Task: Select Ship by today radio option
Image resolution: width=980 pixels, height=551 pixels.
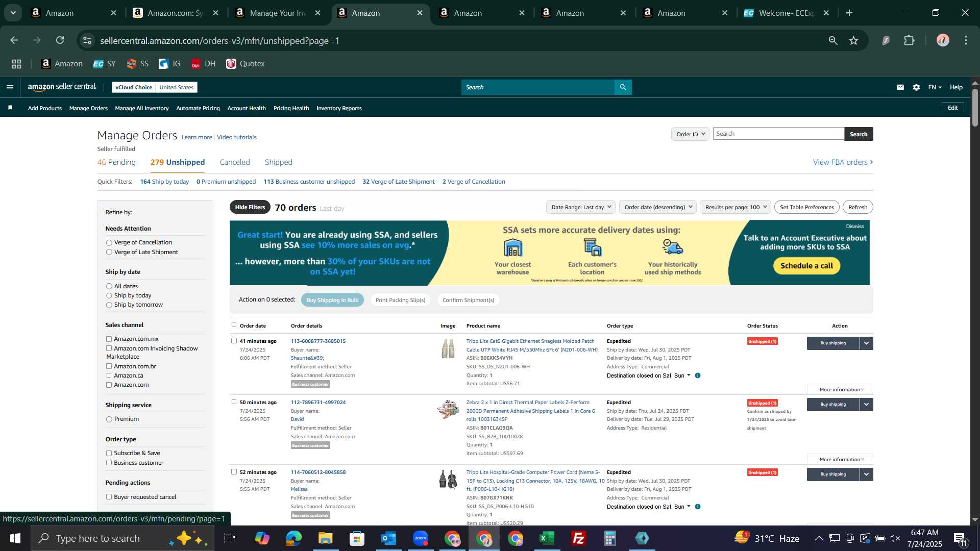Action: (109, 296)
